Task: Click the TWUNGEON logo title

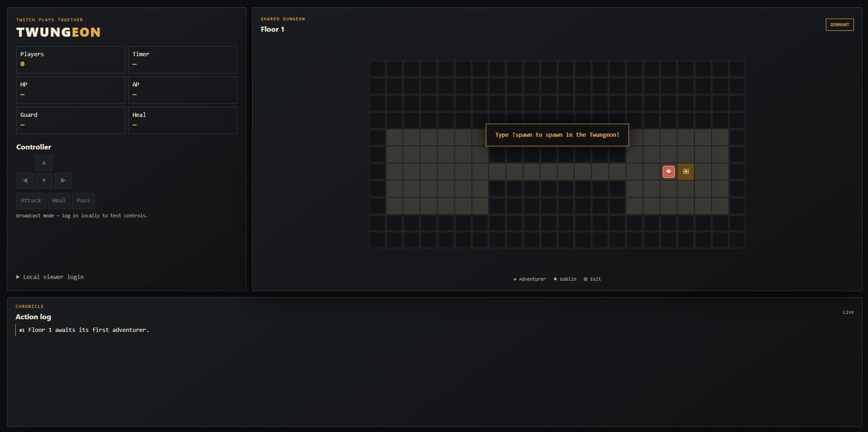Action: coord(58,32)
